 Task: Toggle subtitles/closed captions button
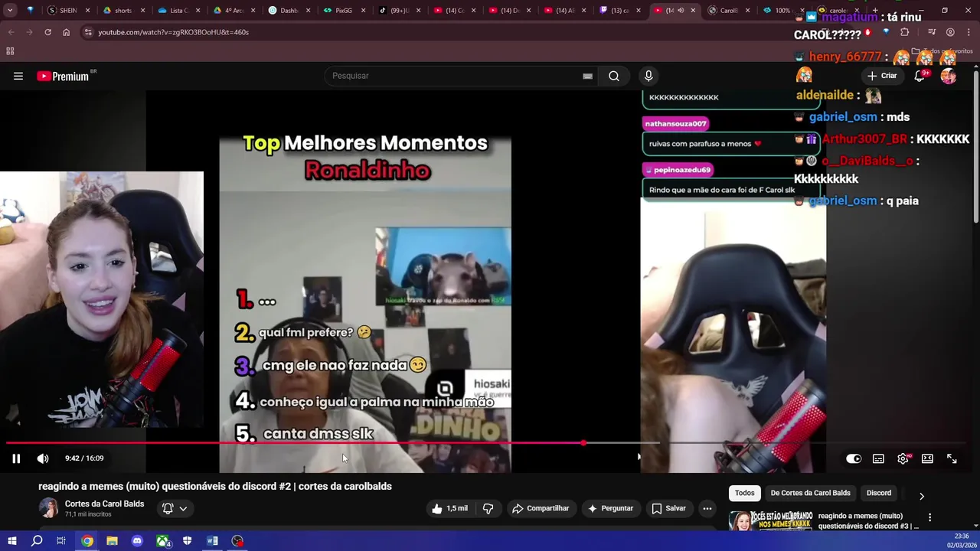pyautogui.click(x=878, y=458)
